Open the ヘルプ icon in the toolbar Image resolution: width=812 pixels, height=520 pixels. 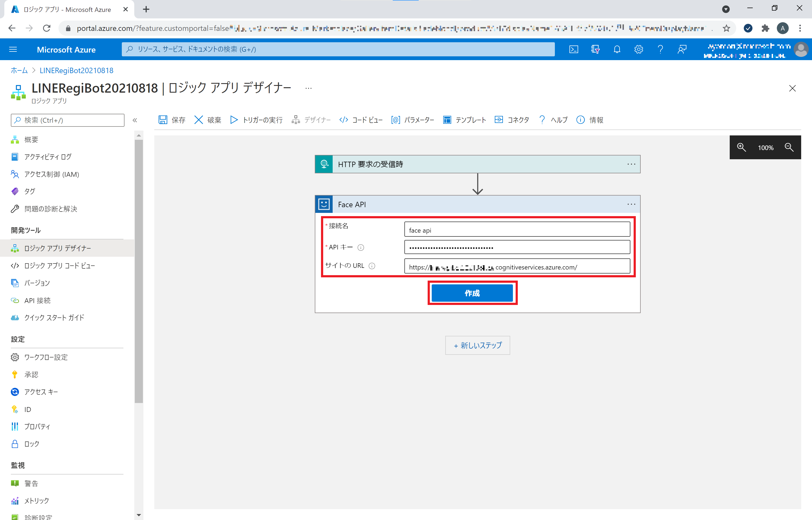click(x=542, y=120)
